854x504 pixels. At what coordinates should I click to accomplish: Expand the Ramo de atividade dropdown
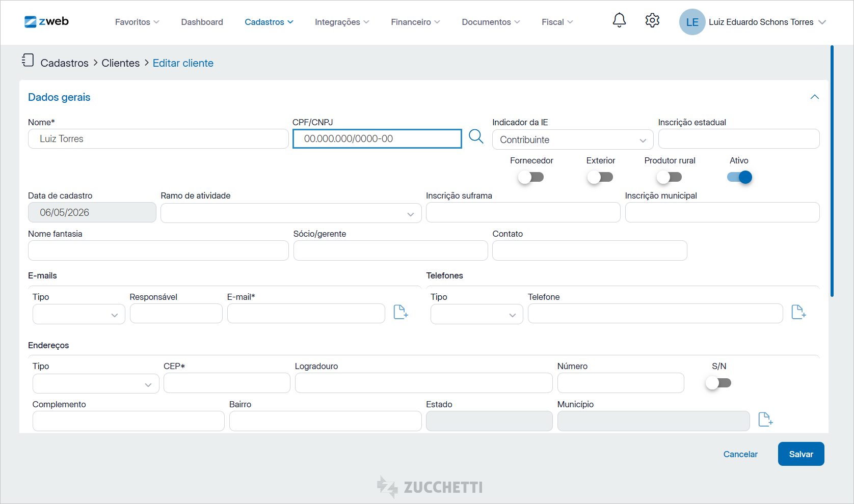[x=291, y=213]
